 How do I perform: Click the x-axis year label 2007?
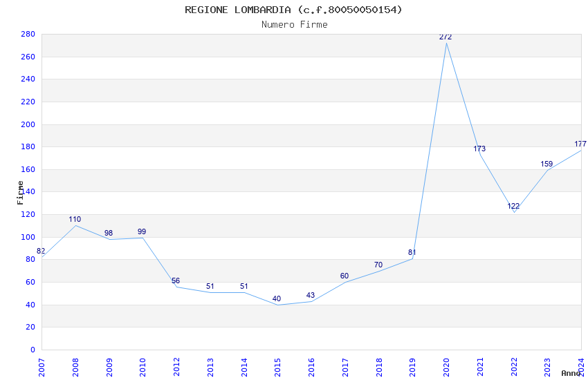pyautogui.click(x=42, y=368)
